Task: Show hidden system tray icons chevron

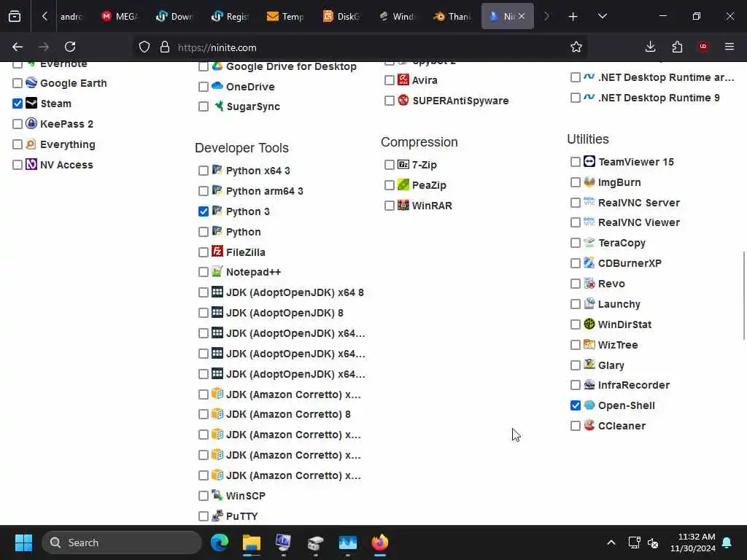Action: click(611, 542)
